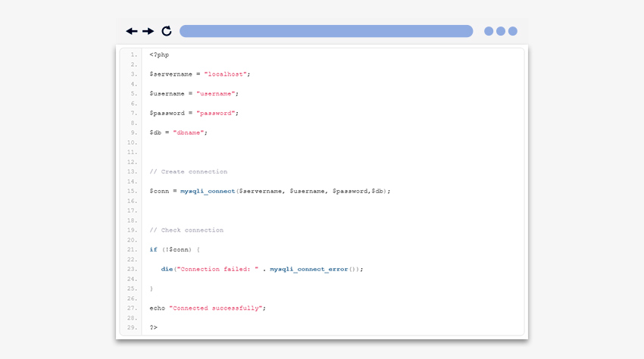Click the // Check connection comment
This screenshot has width=644, height=359.
[x=186, y=230]
